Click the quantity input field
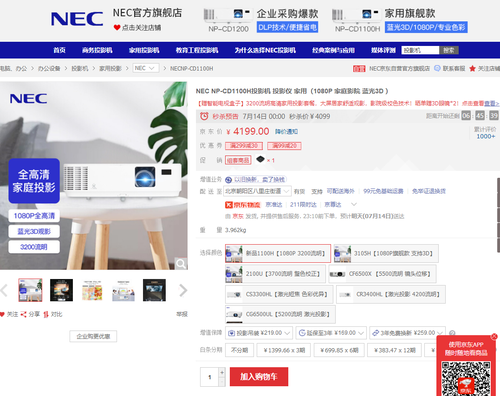The width and height of the screenshot is (500, 396). [210, 377]
